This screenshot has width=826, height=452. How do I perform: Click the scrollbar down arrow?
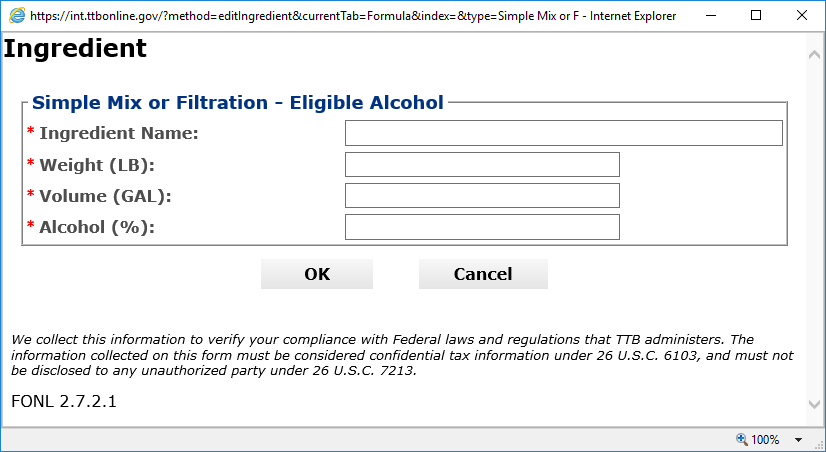tap(815, 404)
